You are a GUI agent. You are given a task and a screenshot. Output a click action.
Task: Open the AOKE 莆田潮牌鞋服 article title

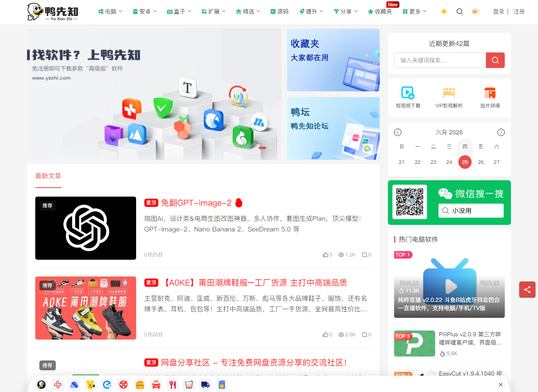pos(254,283)
